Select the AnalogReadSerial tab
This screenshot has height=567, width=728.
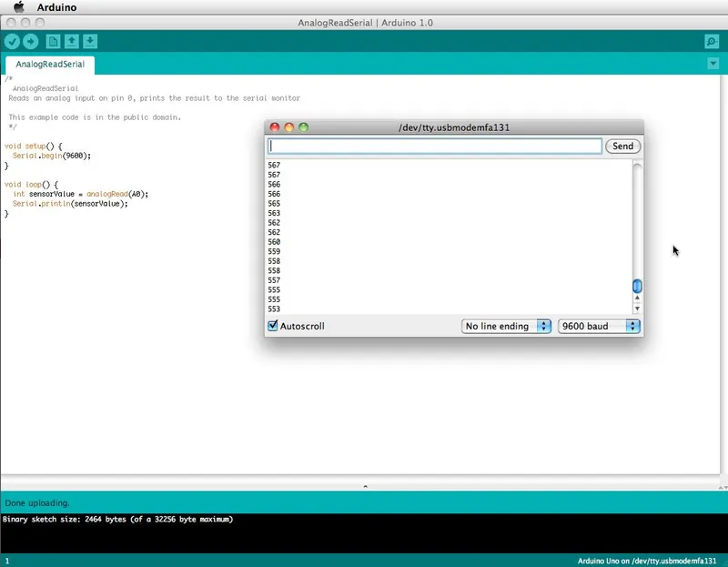click(x=49, y=65)
